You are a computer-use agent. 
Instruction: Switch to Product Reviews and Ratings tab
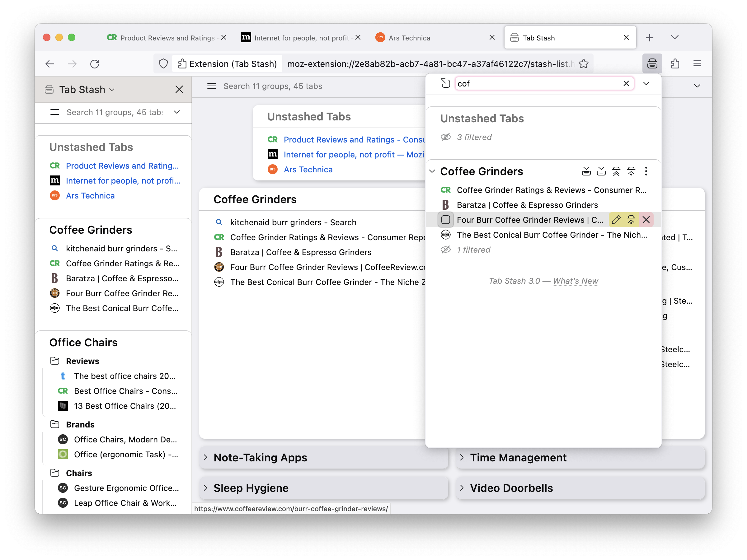tap(167, 38)
